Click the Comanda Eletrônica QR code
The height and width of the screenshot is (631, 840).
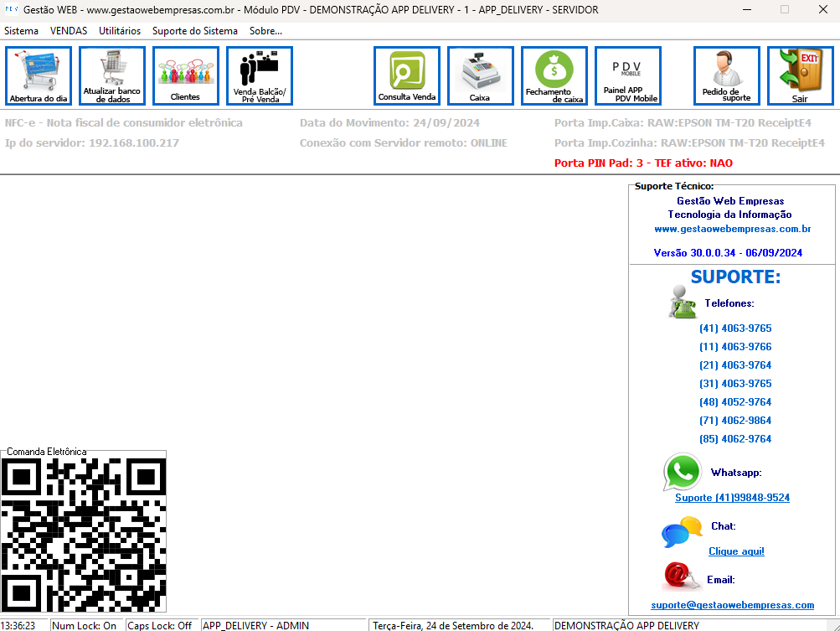tap(84, 535)
